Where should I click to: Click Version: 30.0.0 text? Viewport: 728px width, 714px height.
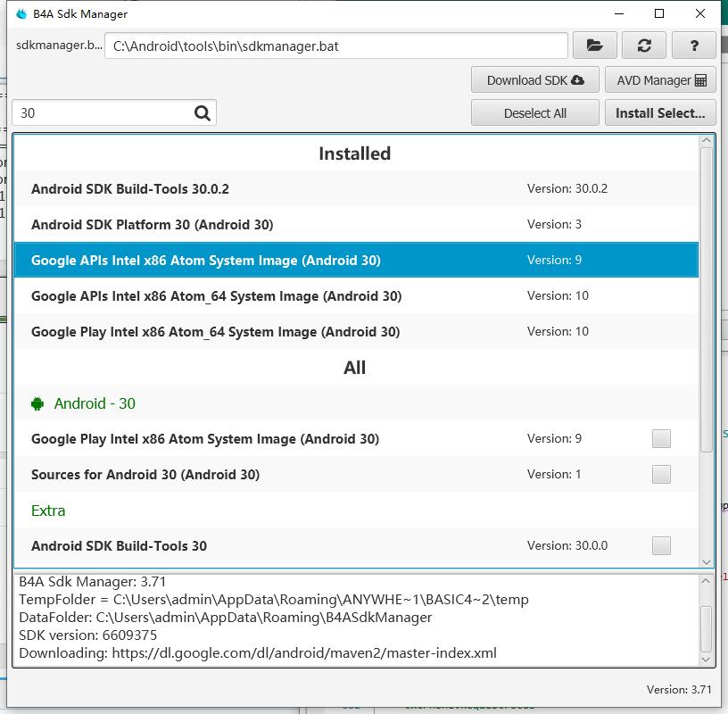567,545
